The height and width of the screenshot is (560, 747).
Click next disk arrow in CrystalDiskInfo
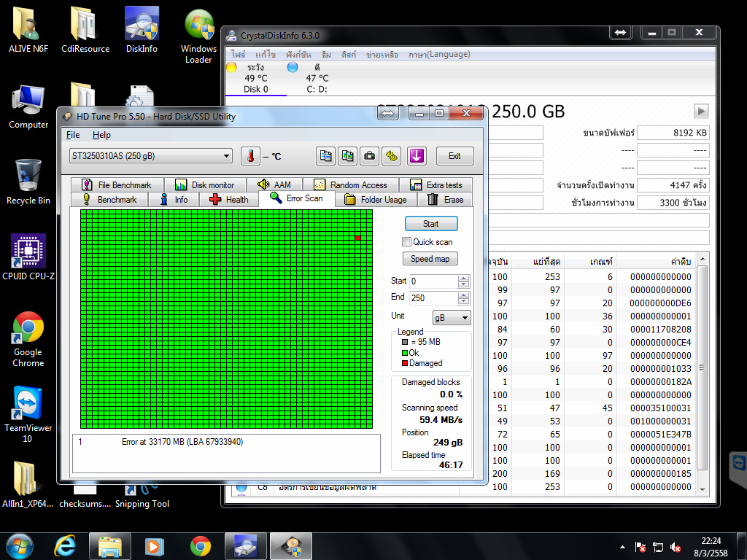[701, 111]
